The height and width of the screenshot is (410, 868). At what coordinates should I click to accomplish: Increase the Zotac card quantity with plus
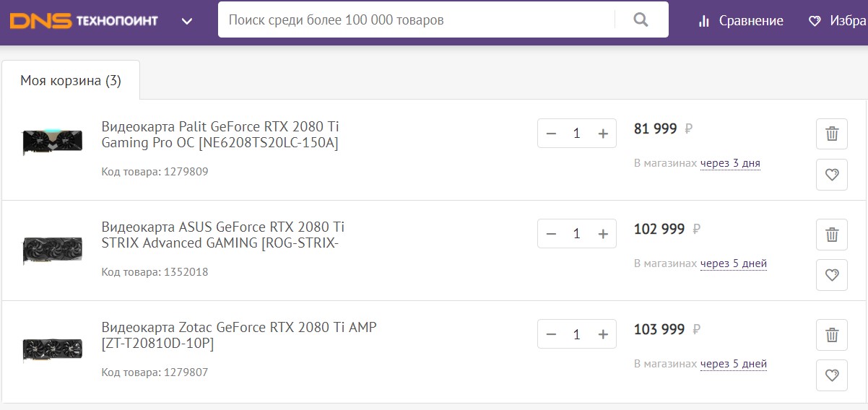pyautogui.click(x=604, y=334)
